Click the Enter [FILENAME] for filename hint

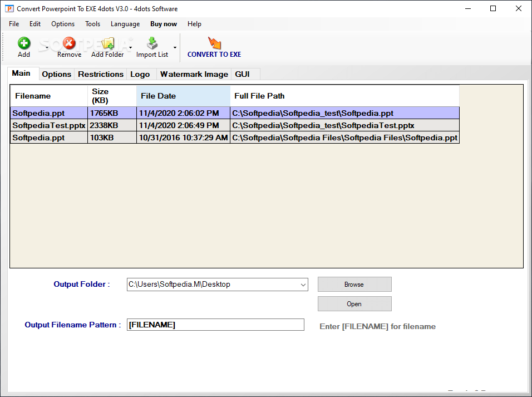coord(378,326)
